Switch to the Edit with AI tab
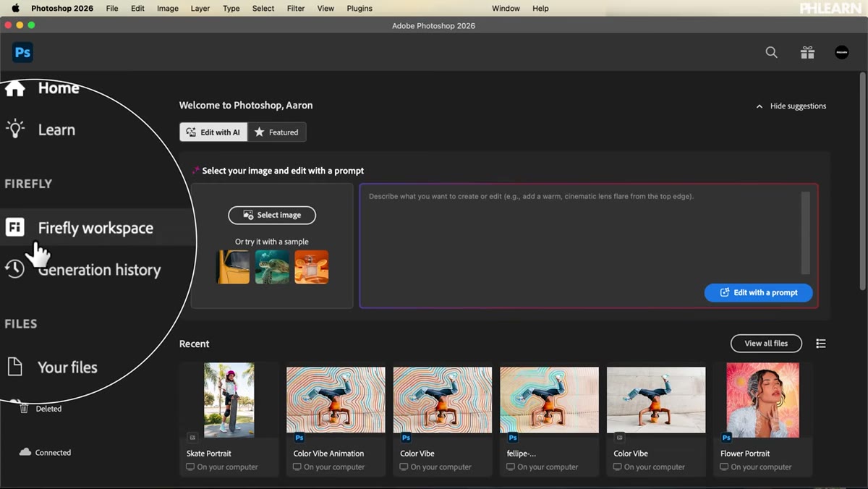868x489 pixels. pyautogui.click(x=213, y=132)
